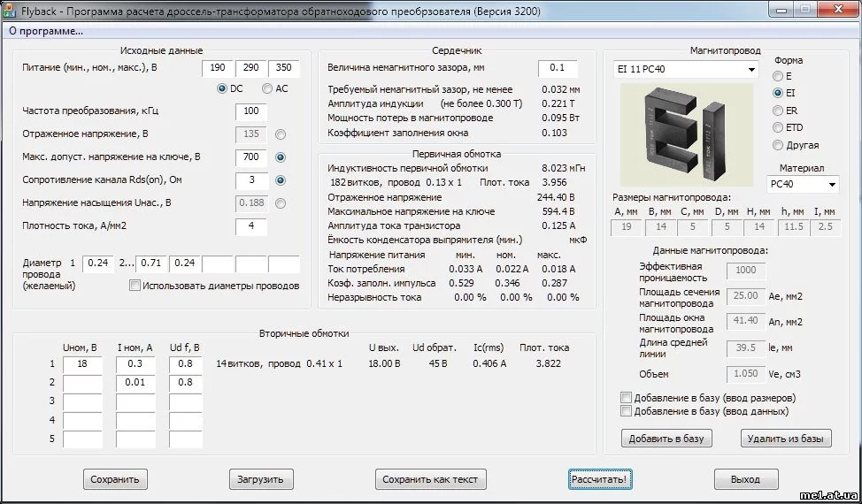The height and width of the screenshot is (504, 862).
Task: Select the 'Другая' core shape option
Action: click(x=778, y=145)
